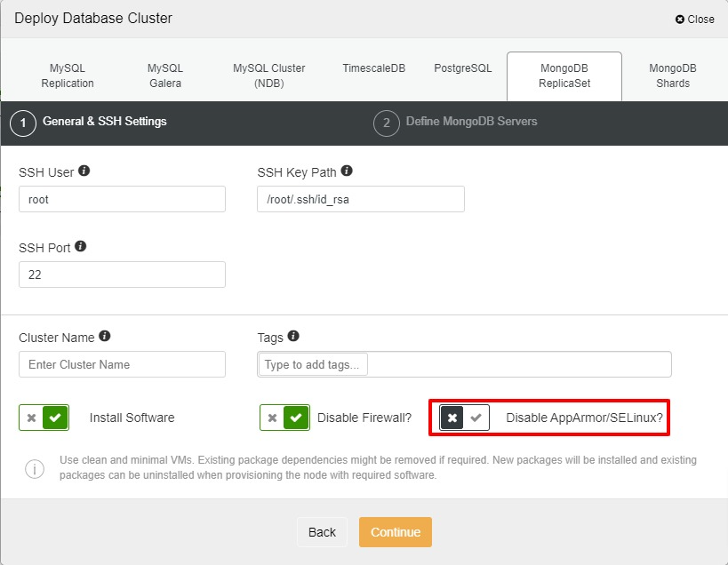Click the step 1 circle icon
The image size is (728, 565).
23,123
